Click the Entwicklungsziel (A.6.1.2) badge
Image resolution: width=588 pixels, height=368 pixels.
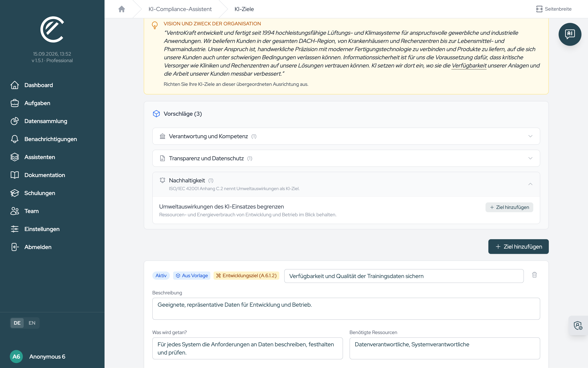click(246, 276)
